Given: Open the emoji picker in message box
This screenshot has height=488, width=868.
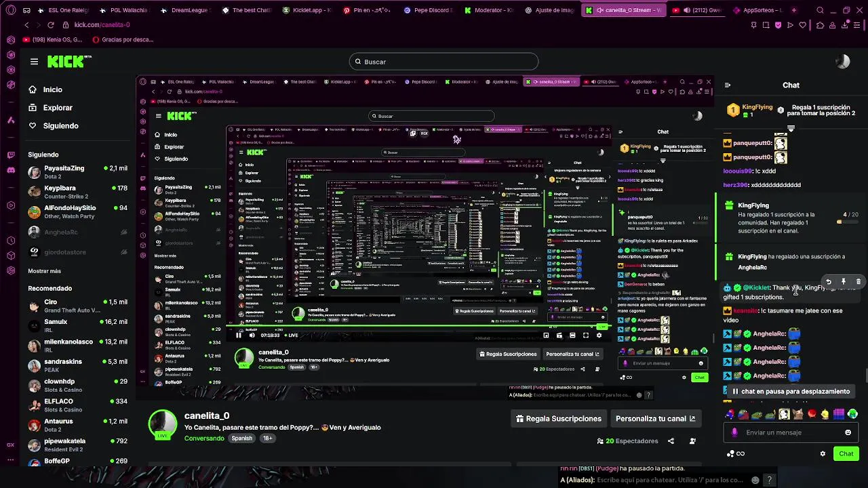Looking at the screenshot, I should pos(848,432).
